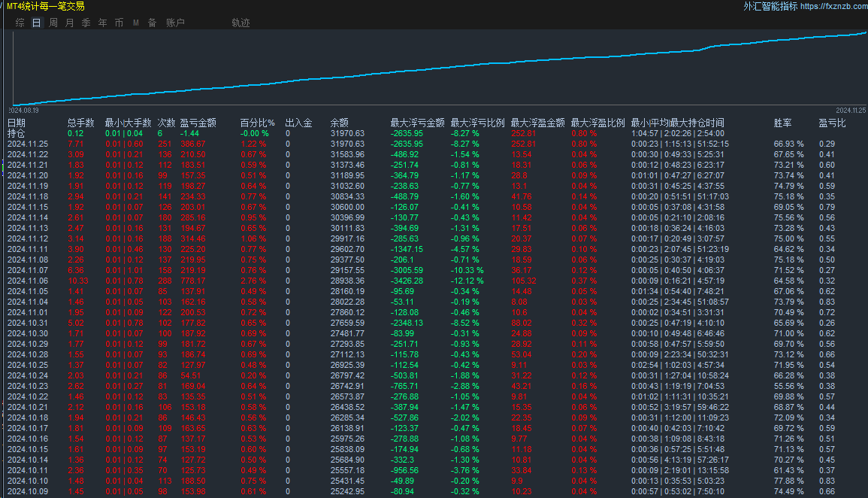868x498 pixels.
Task: Click the 最小|大手数 column header
Action: pos(128,123)
